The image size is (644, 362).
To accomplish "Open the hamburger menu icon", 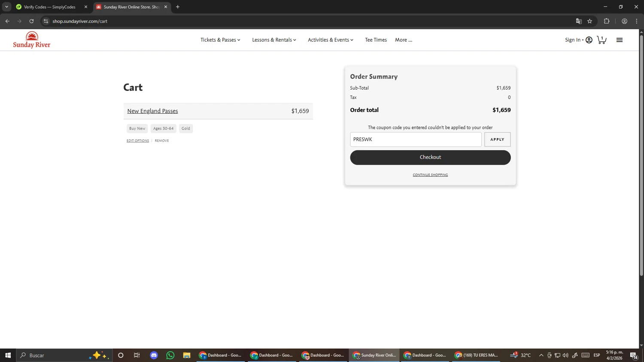I will click(620, 40).
